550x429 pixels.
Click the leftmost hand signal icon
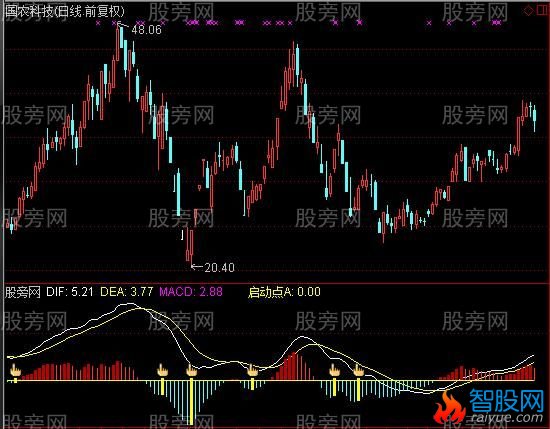15,370
